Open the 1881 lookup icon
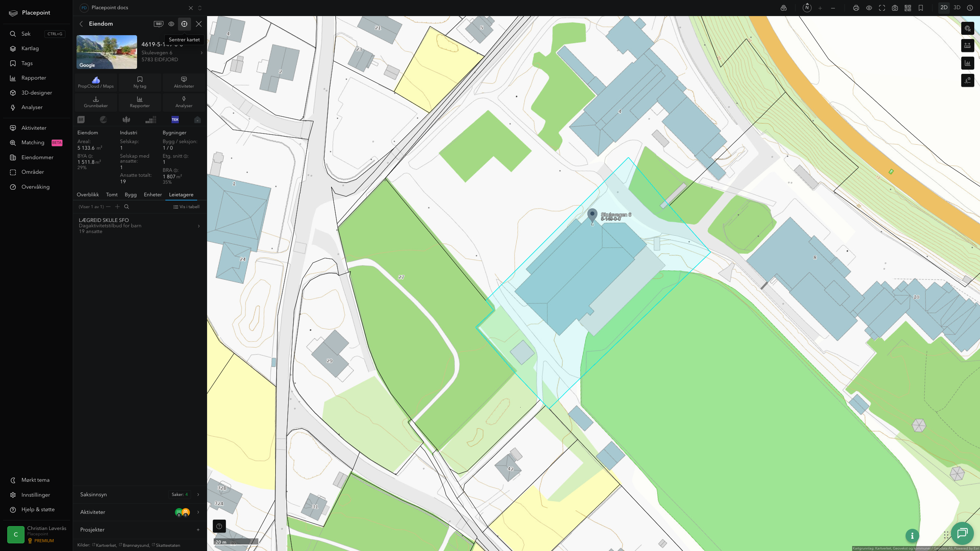Image resolution: width=980 pixels, height=551 pixels. [x=158, y=24]
